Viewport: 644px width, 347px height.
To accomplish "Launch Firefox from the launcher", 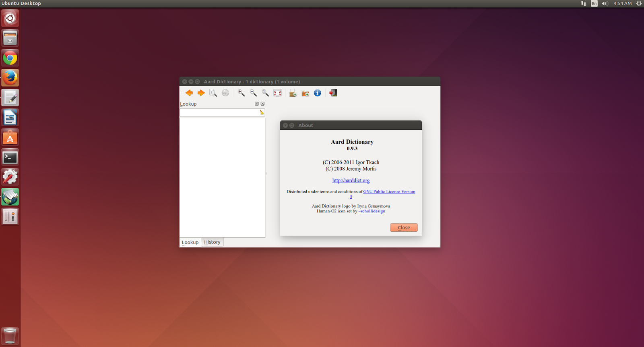I will (10, 78).
